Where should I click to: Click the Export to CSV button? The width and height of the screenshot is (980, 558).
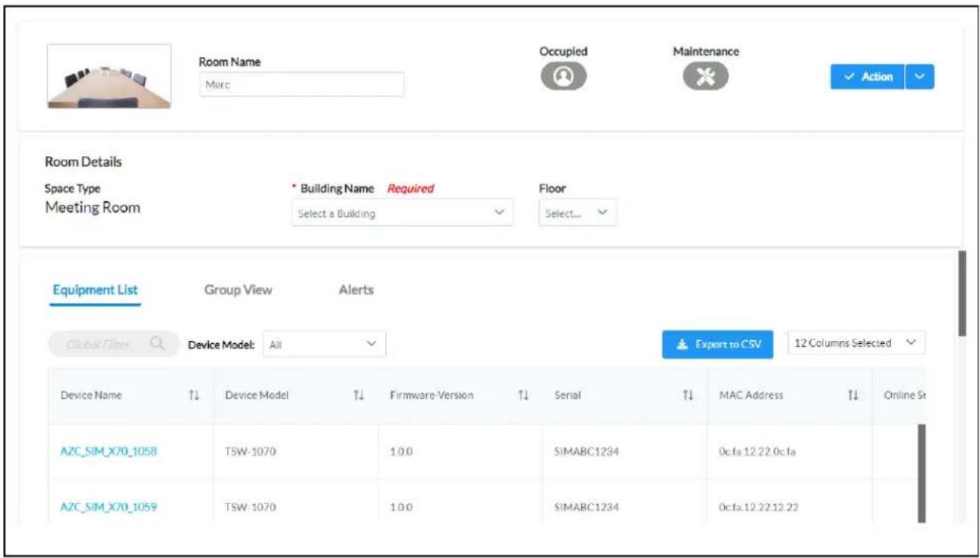point(718,344)
